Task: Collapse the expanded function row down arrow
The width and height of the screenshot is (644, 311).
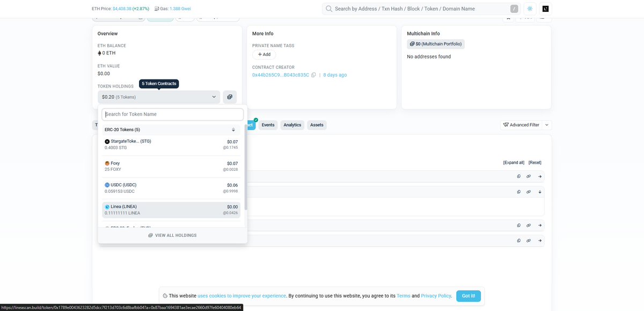Action: pyautogui.click(x=540, y=192)
